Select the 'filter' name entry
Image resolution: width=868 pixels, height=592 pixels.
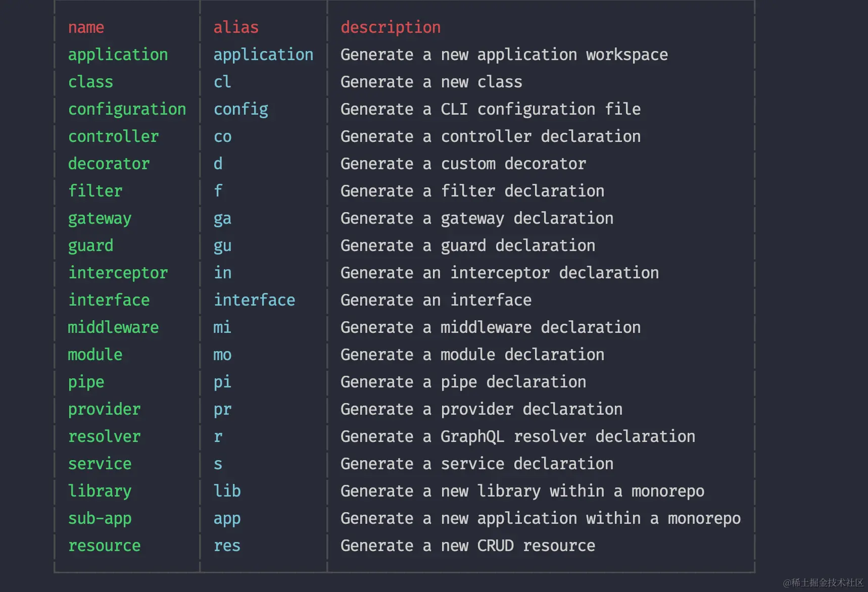click(95, 191)
